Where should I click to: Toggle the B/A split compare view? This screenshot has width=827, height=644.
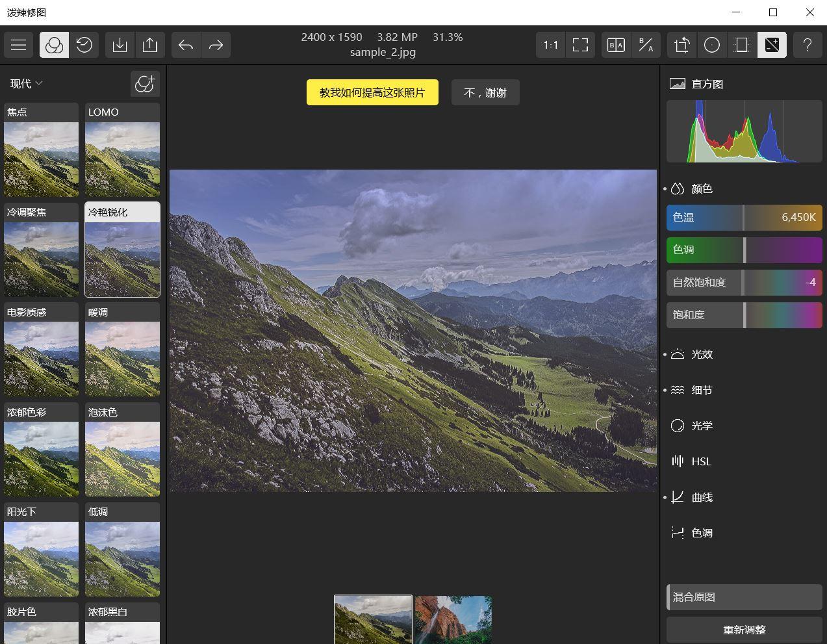pyautogui.click(x=646, y=45)
